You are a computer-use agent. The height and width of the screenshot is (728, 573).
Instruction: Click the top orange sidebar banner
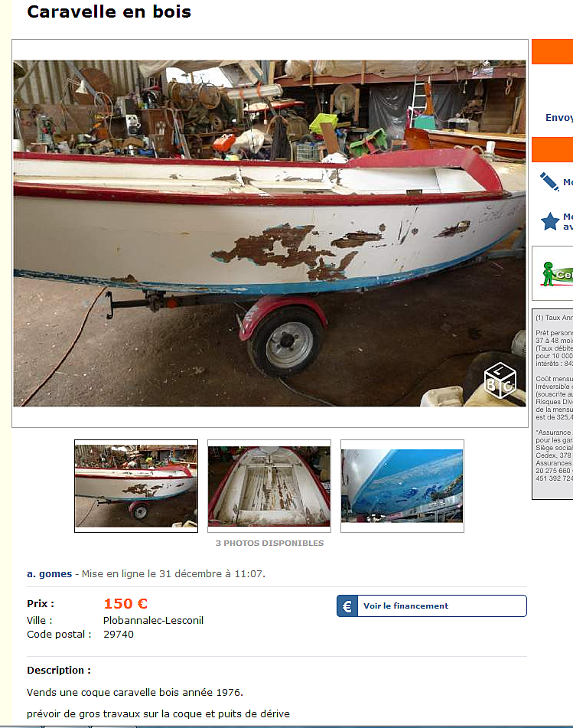click(552, 51)
